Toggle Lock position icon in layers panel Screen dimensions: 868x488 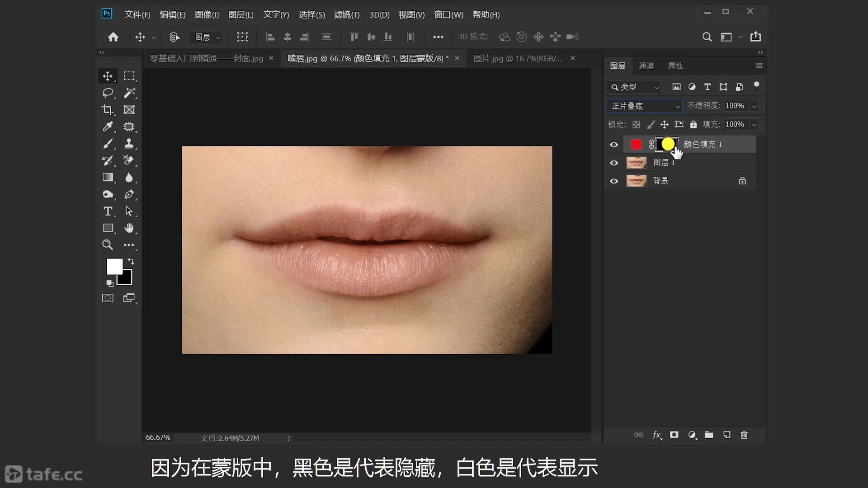[x=665, y=124]
